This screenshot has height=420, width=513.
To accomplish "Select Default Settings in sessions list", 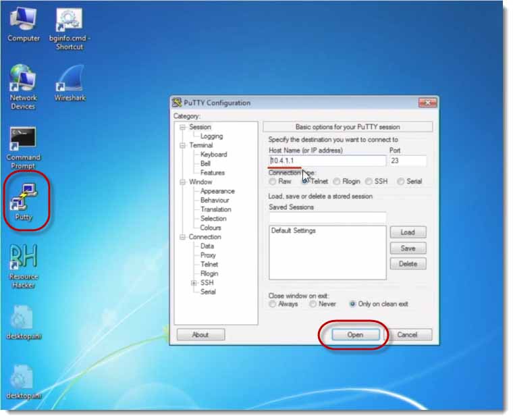I will (294, 231).
